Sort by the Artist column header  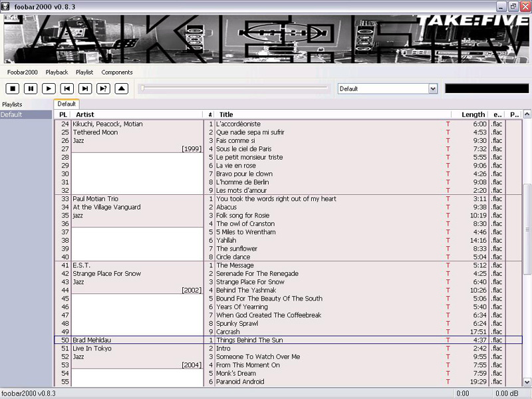[136, 114]
